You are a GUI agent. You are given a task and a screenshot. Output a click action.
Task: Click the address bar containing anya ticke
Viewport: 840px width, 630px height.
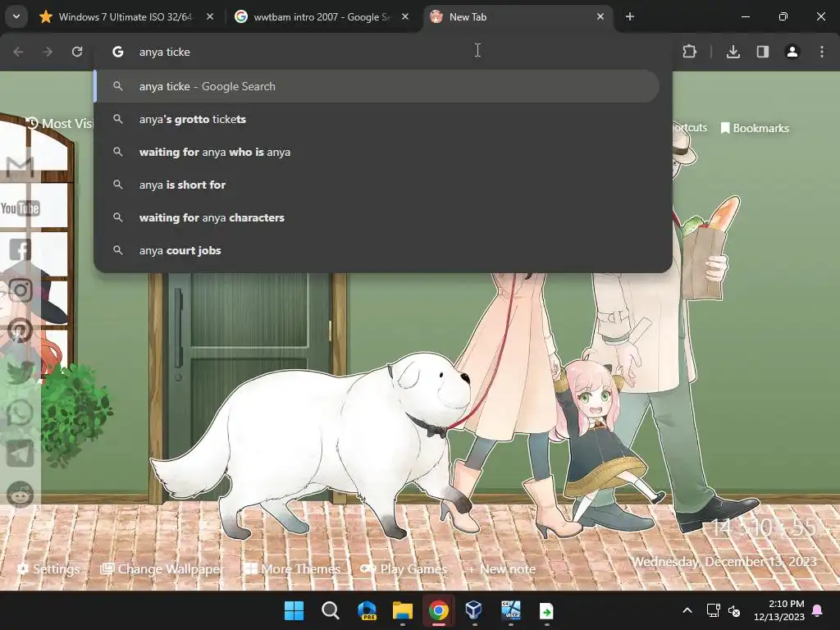coord(383,52)
